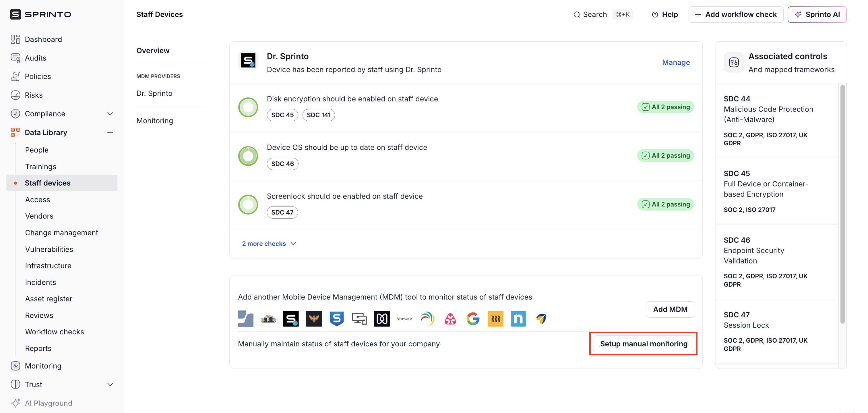Click the Help question mark icon

[x=655, y=14]
